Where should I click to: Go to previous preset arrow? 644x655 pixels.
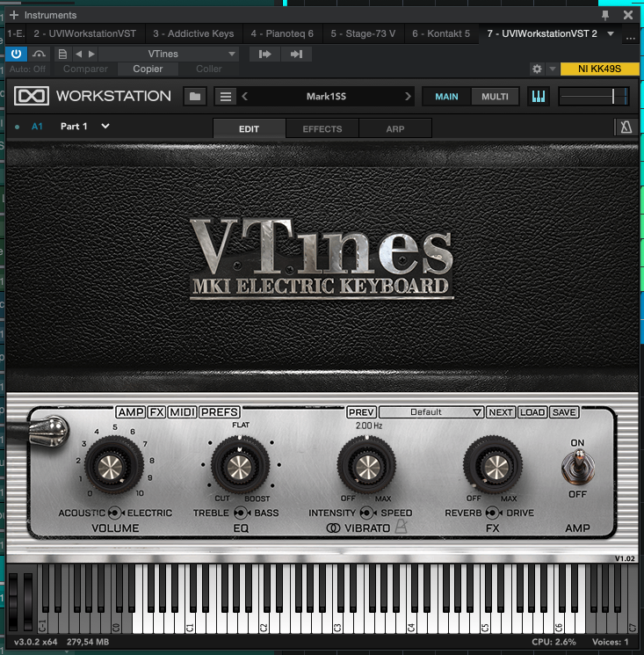coord(78,54)
